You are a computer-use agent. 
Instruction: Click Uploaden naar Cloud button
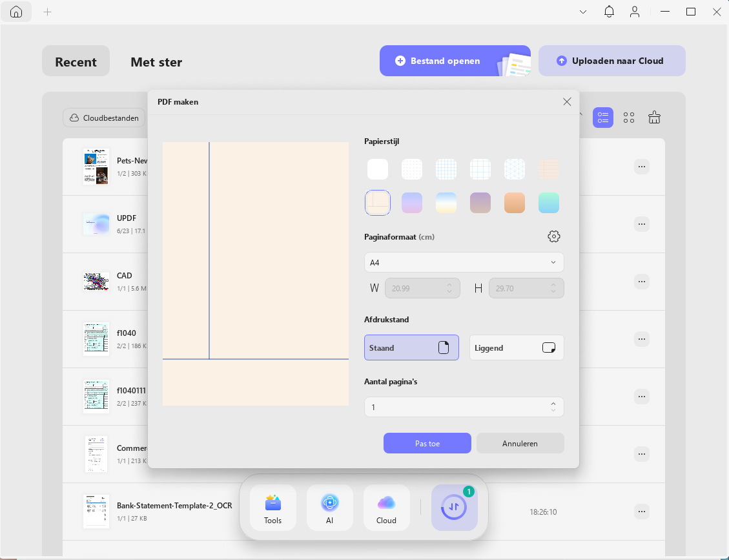point(612,61)
